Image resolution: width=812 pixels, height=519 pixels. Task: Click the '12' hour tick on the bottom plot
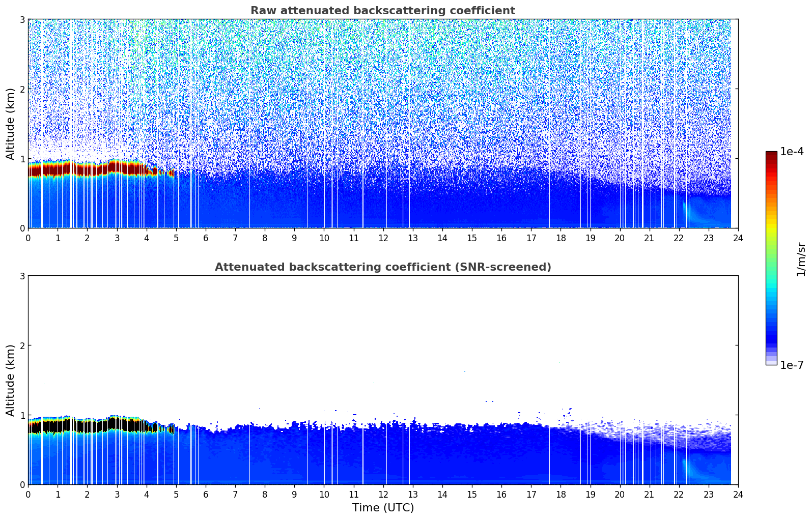click(383, 495)
